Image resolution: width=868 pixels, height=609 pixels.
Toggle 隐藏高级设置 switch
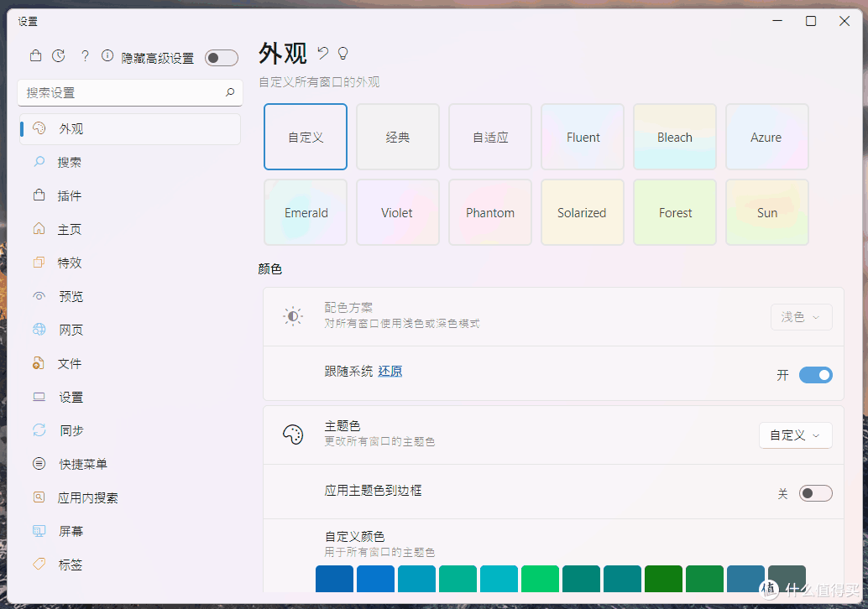[x=222, y=58]
